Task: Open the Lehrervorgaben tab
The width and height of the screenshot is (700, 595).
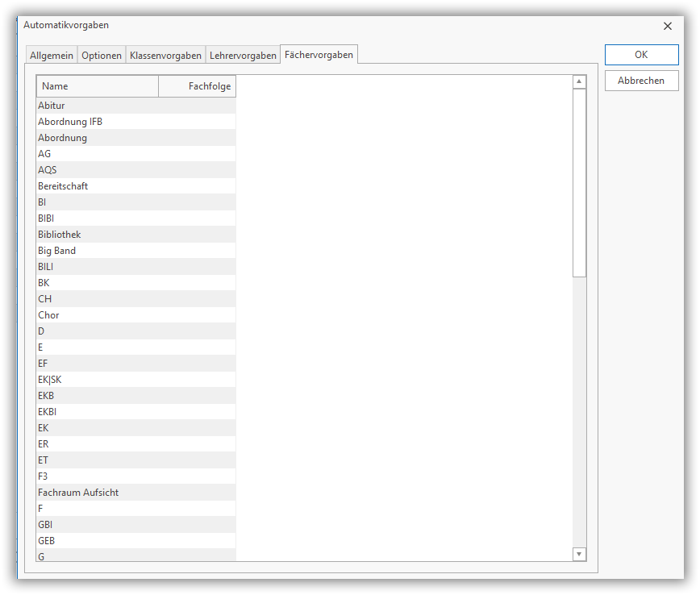Action: tap(243, 56)
